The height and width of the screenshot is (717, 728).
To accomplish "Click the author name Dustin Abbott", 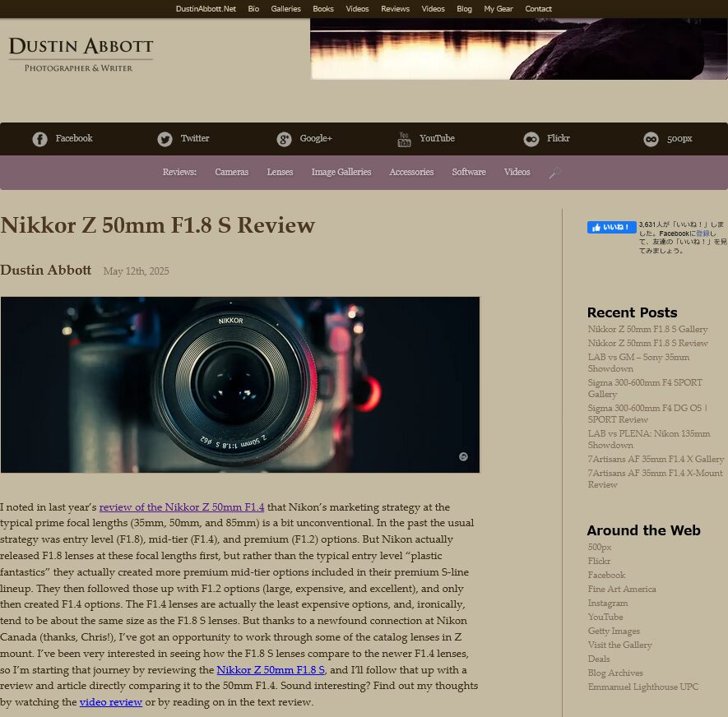I will coord(45,270).
